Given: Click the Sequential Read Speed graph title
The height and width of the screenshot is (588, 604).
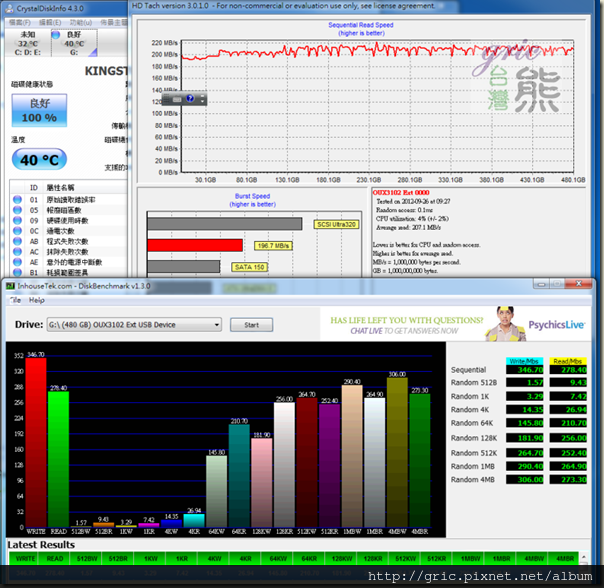Looking at the screenshot, I should 361,25.
